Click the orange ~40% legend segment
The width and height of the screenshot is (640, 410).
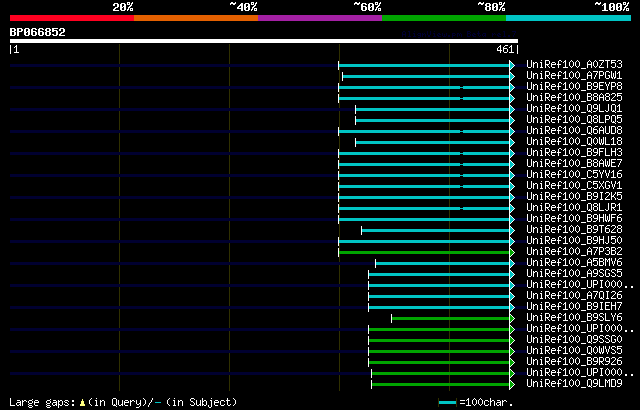coord(196,18)
